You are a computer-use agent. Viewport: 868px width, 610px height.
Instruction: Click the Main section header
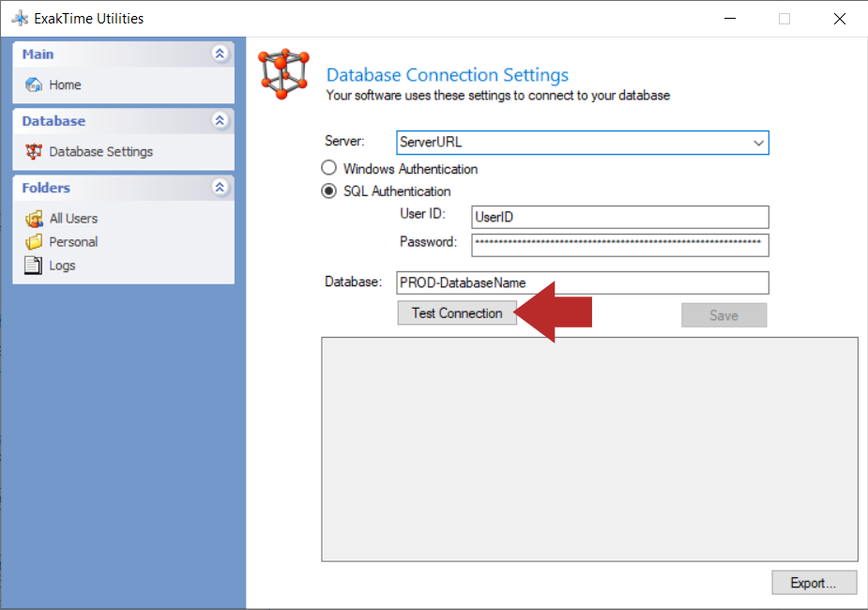point(124,54)
